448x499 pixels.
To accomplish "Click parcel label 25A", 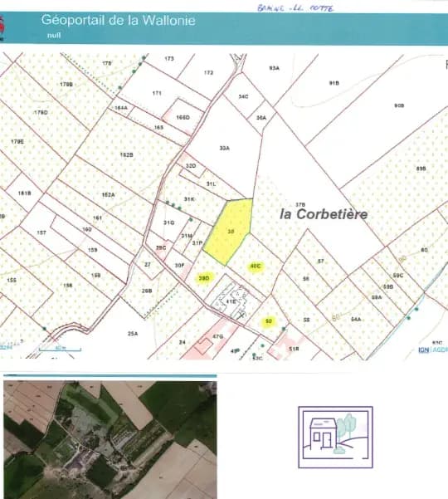I will tap(133, 334).
